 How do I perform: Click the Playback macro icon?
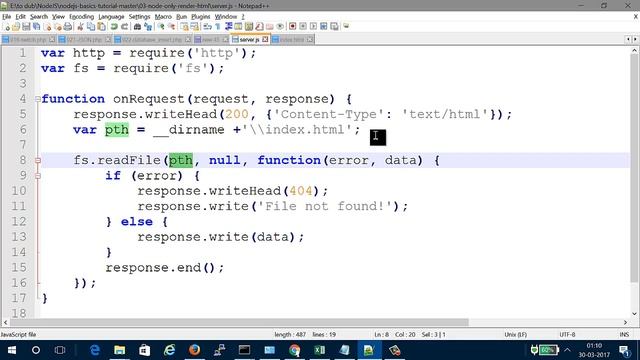click(x=313, y=27)
